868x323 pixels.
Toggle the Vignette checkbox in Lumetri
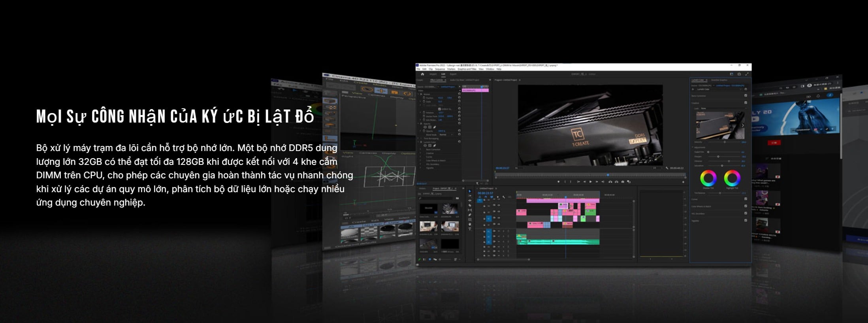pos(746,220)
